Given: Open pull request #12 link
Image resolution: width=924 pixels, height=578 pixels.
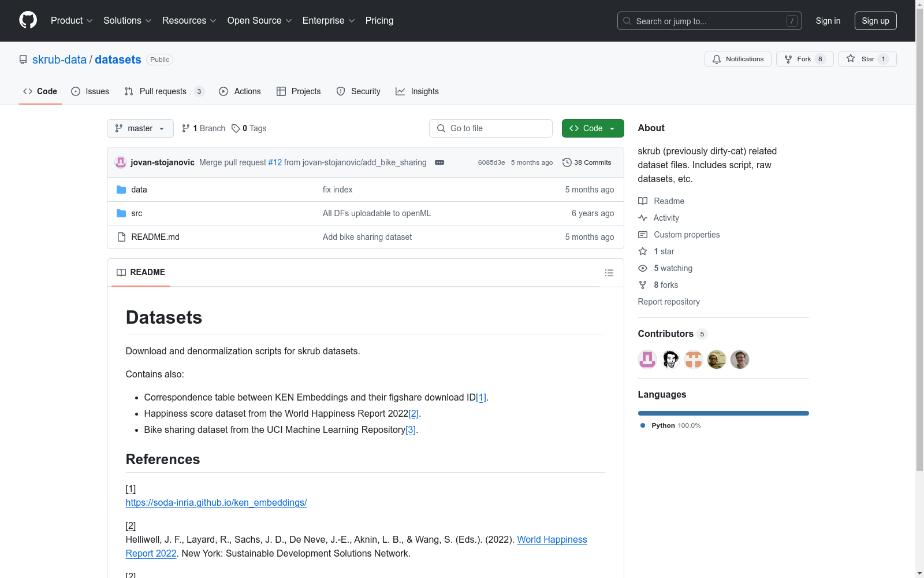Looking at the screenshot, I should 275,162.
